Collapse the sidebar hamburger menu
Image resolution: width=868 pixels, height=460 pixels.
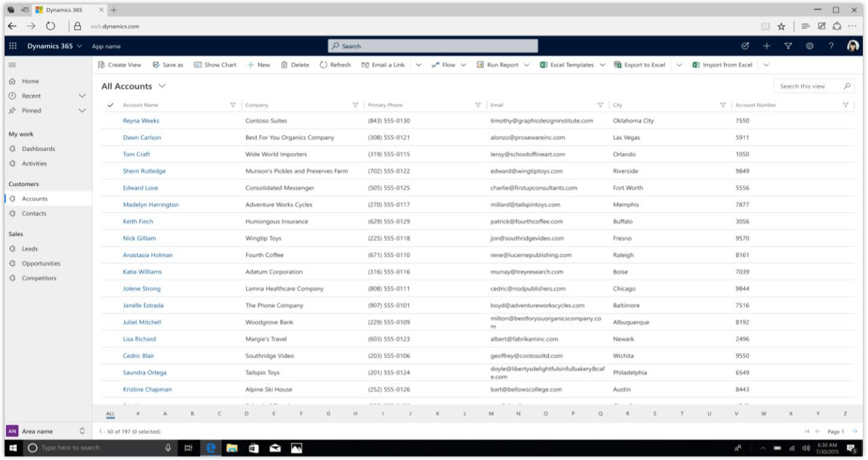click(12, 65)
